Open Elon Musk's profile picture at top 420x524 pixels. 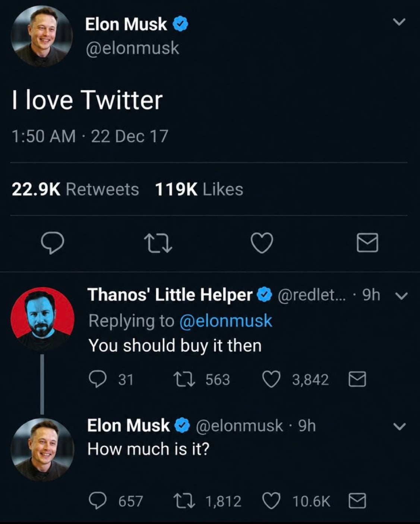(41, 36)
